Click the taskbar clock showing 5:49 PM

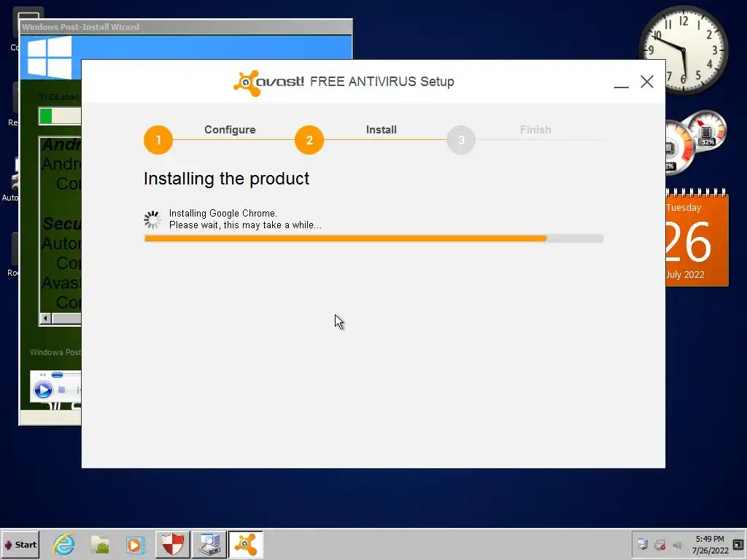710,544
